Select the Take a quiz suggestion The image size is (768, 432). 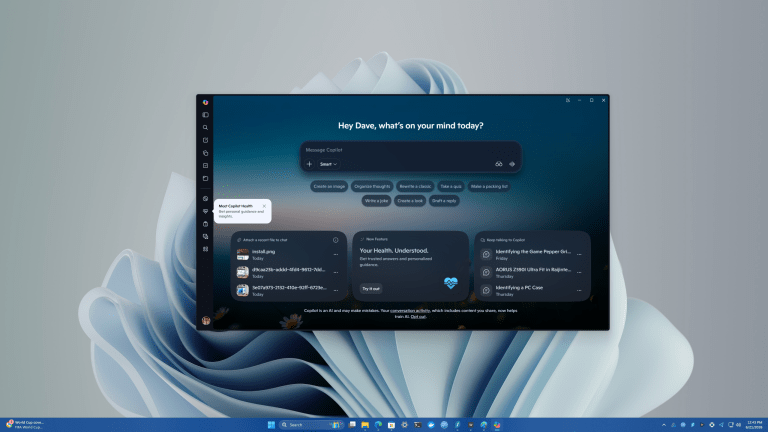pos(451,186)
